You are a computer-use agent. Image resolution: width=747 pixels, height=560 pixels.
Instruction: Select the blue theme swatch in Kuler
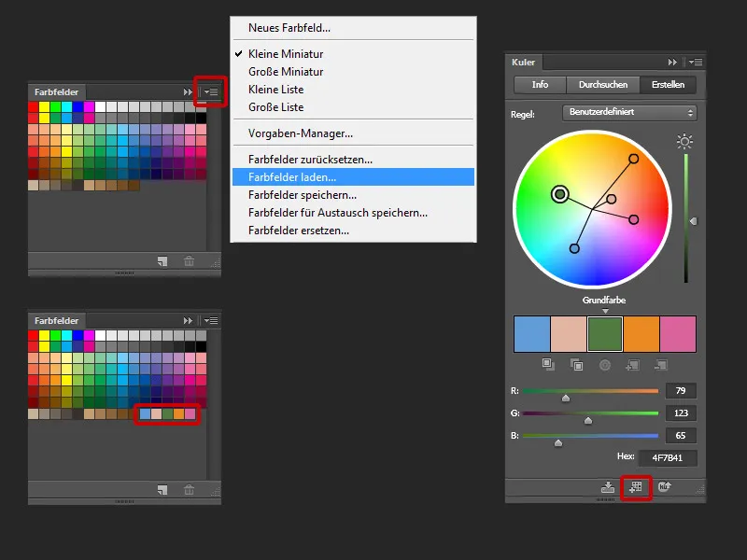[x=532, y=334]
